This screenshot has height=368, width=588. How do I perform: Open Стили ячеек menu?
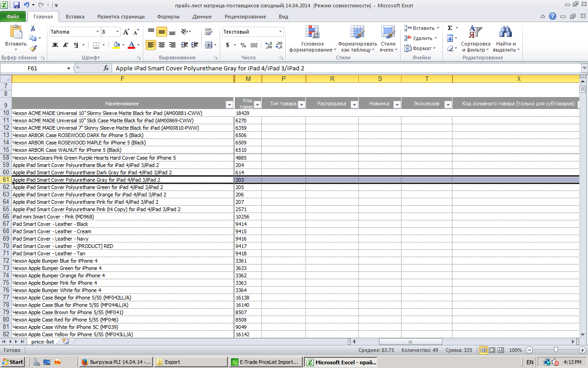388,39
